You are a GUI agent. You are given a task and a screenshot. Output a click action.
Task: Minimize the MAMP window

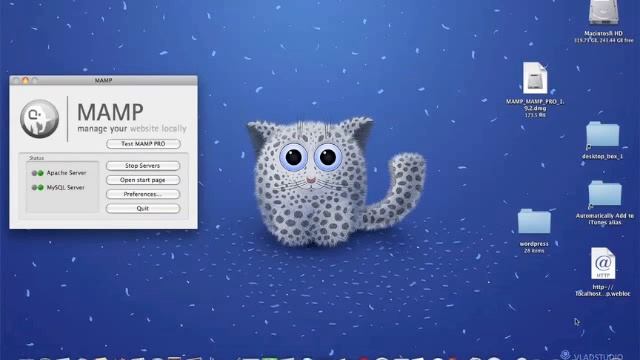25,81
